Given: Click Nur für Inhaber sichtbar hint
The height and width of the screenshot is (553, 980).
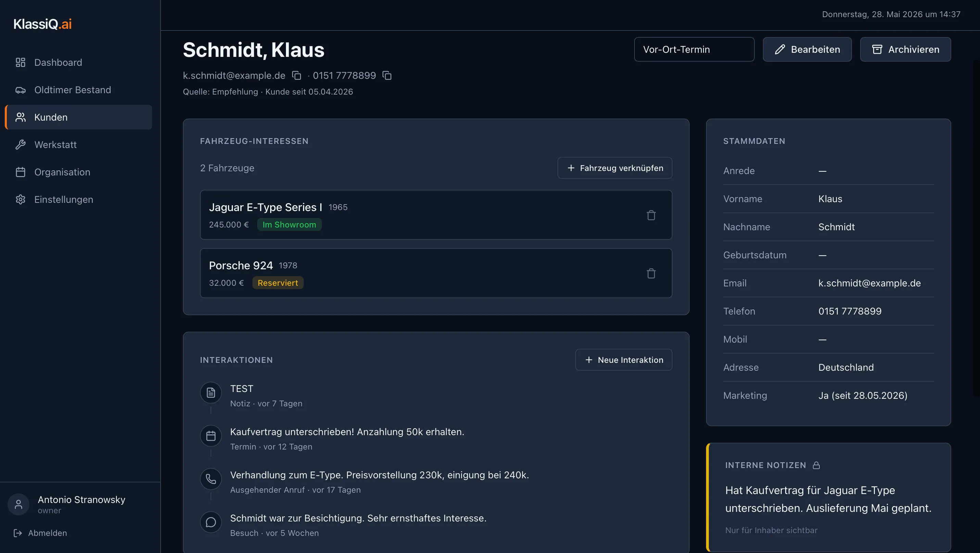Looking at the screenshot, I should (771, 530).
